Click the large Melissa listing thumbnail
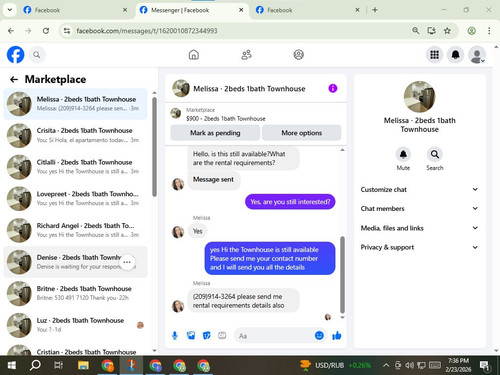The image size is (500, 375). (419, 97)
